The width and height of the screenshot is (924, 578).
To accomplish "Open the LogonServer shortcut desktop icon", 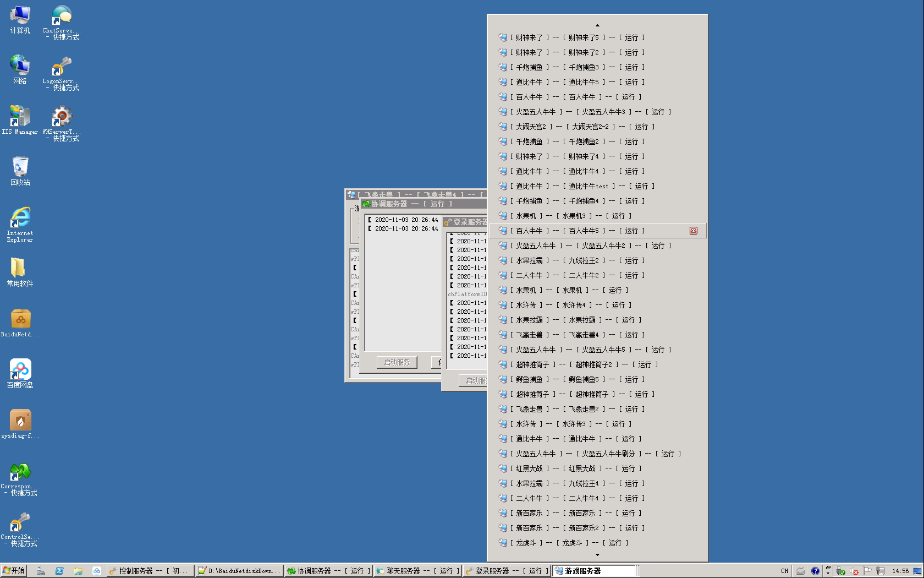I will tap(61, 73).
